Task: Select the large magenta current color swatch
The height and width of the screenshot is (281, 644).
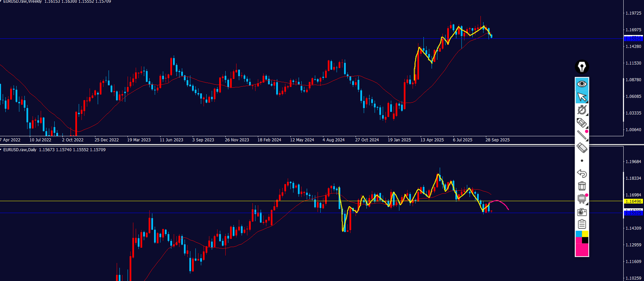Action: 582,250
